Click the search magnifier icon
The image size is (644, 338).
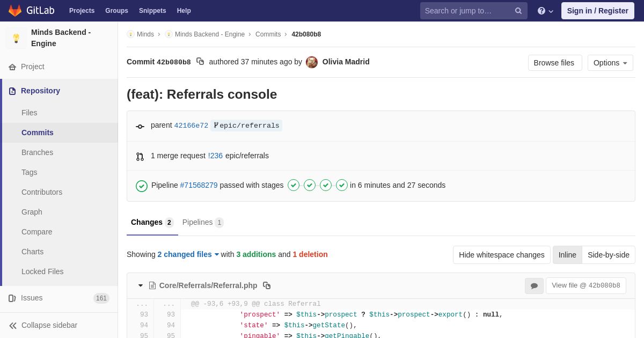pos(518,11)
